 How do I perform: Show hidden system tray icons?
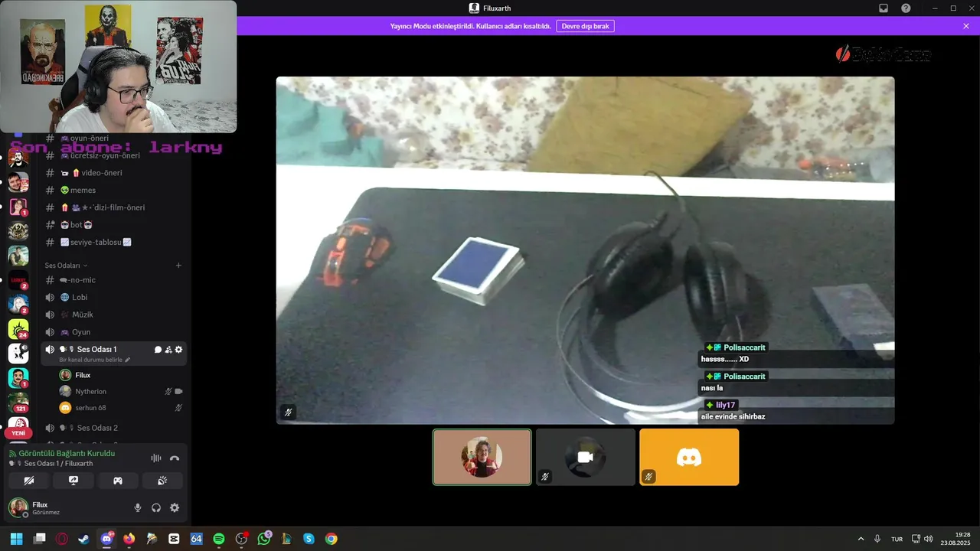[x=861, y=539]
